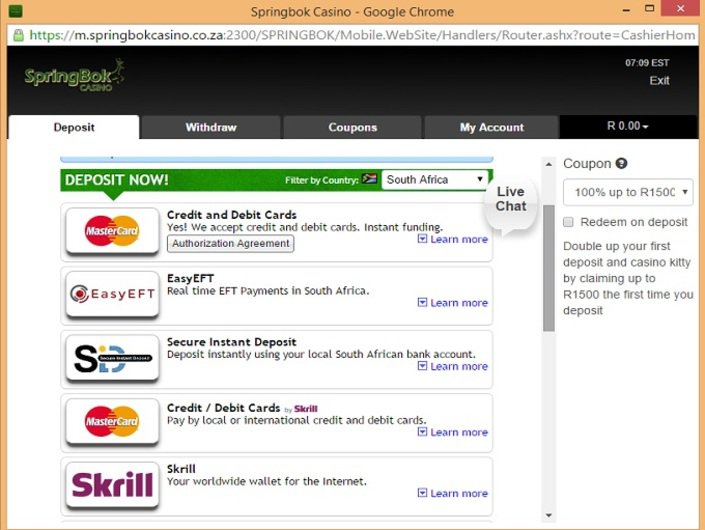Go to the My Account tab
The width and height of the screenshot is (705, 530).
[x=491, y=128]
